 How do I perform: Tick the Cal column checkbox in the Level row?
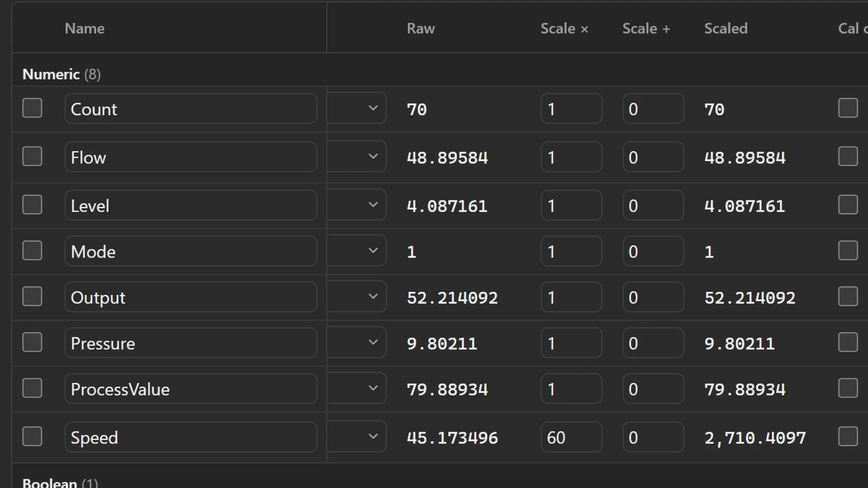(x=848, y=204)
